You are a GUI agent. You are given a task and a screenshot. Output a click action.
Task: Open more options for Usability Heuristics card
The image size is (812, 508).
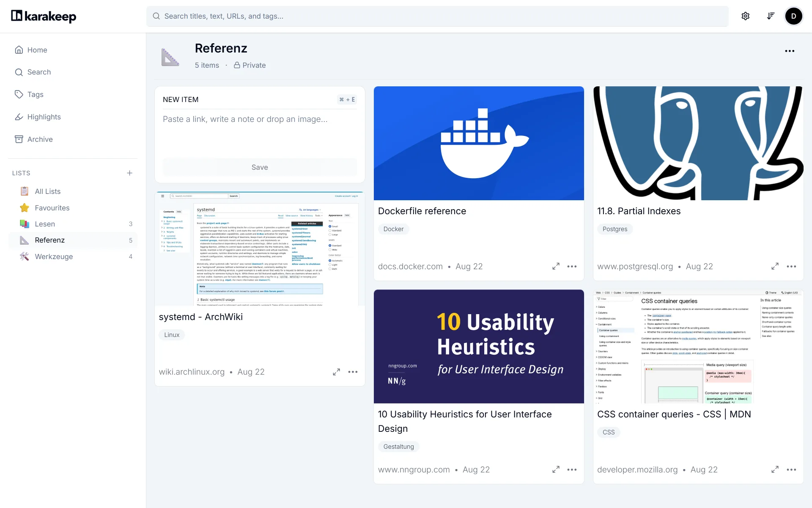pyautogui.click(x=572, y=469)
